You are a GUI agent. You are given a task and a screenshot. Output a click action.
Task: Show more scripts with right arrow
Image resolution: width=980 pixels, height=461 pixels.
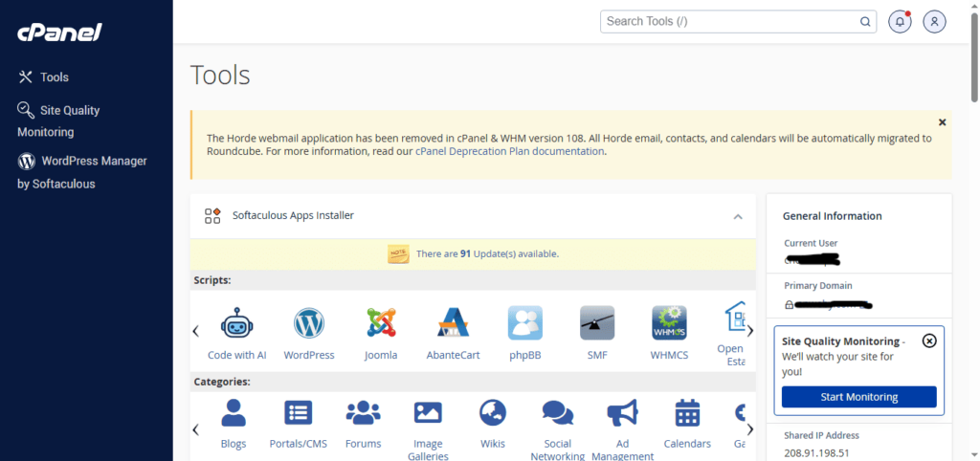(x=750, y=331)
